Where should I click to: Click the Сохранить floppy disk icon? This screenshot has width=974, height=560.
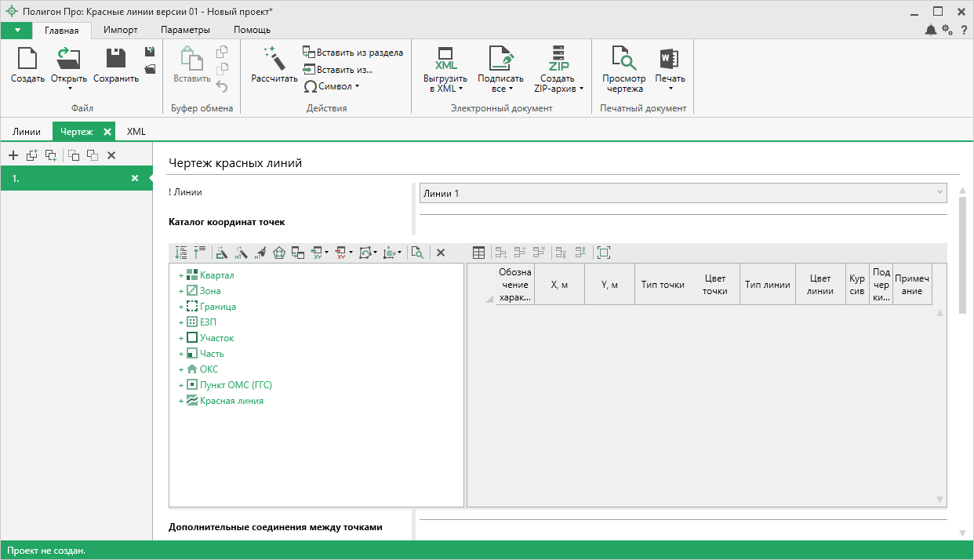pos(116,58)
